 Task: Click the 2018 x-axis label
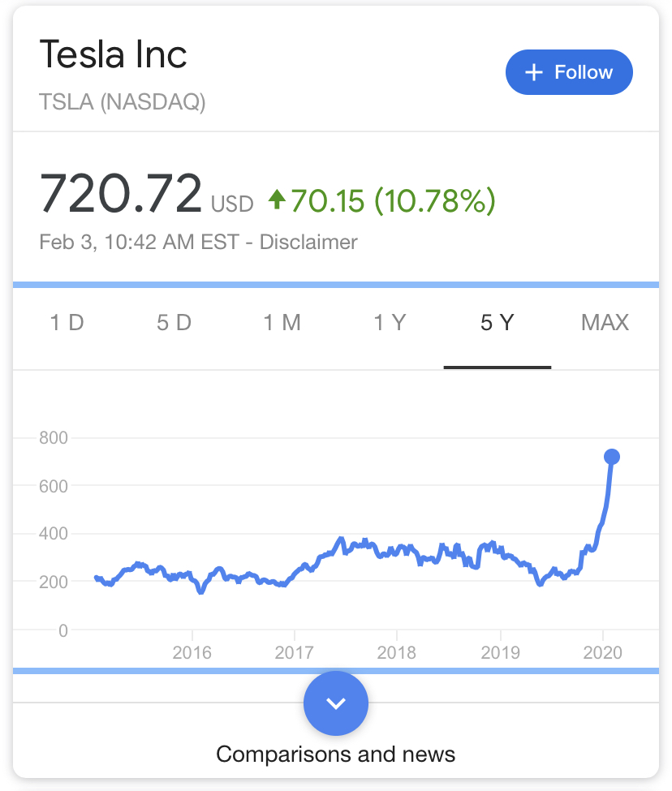[x=397, y=653]
